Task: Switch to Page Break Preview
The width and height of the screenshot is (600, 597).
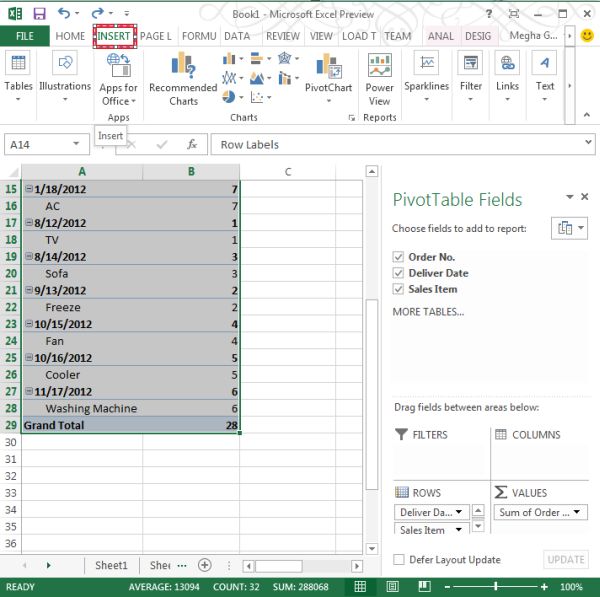Action: (x=424, y=586)
